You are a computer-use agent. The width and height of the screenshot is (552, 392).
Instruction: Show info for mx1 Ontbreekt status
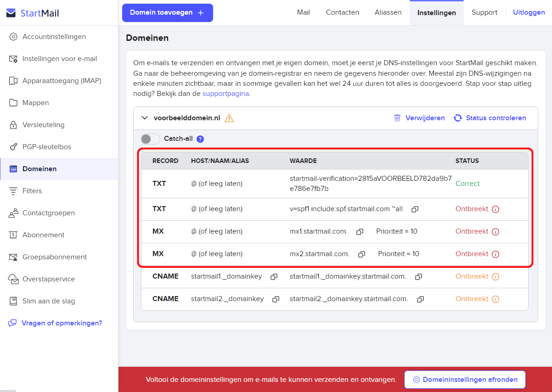click(x=496, y=232)
